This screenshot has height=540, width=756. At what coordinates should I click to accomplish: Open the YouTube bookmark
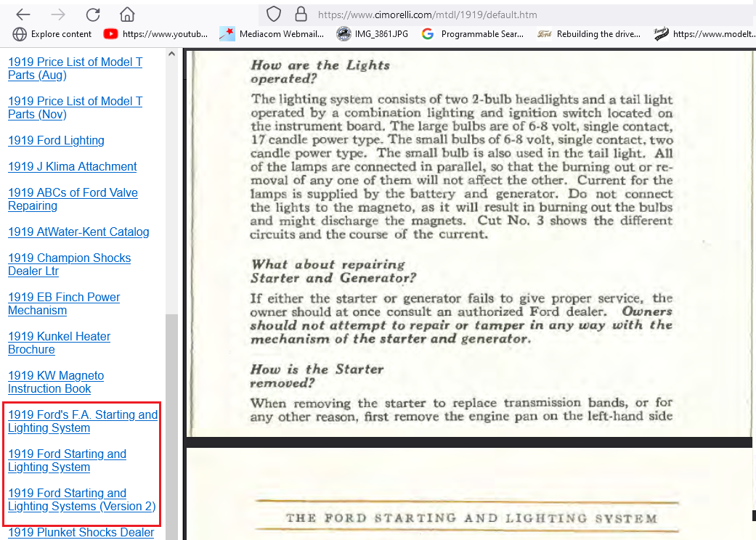155,33
